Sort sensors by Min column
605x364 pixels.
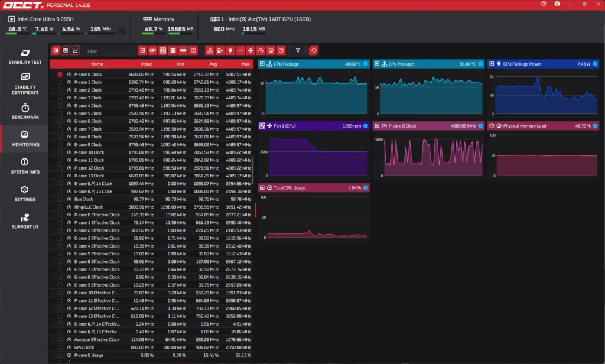[x=180, y=64]
